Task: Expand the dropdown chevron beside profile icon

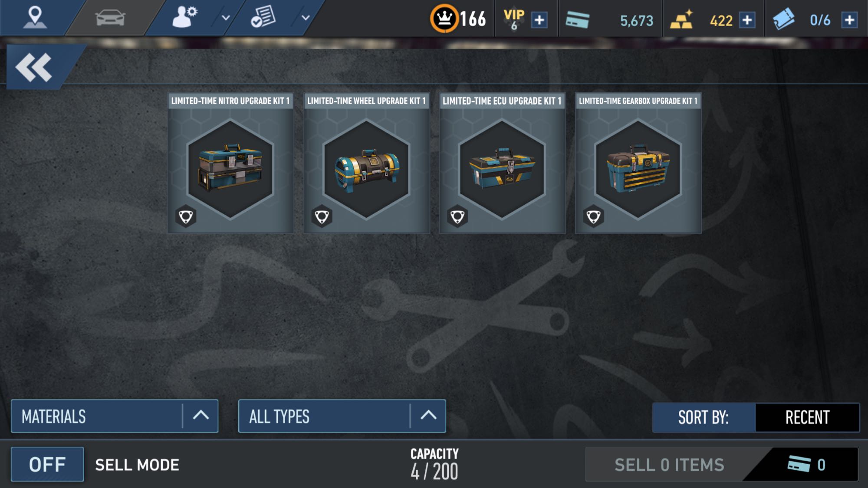Action: pyautogui.click(x=226, y=18)
